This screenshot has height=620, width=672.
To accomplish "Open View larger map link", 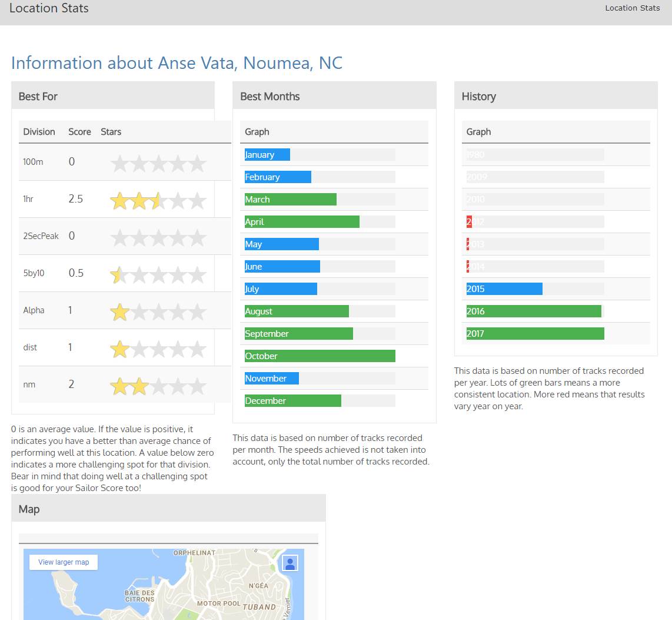I will pyautogui.click(x=64, y=562).
